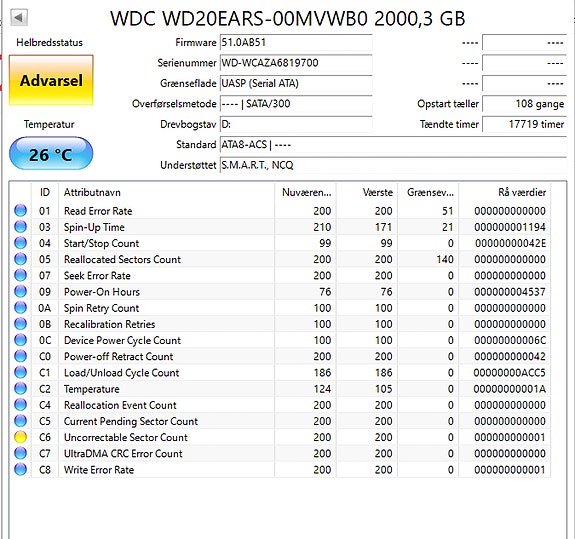
Task: Click the blue orb beside Power-On Hours
Action: [x=21, y=292]
